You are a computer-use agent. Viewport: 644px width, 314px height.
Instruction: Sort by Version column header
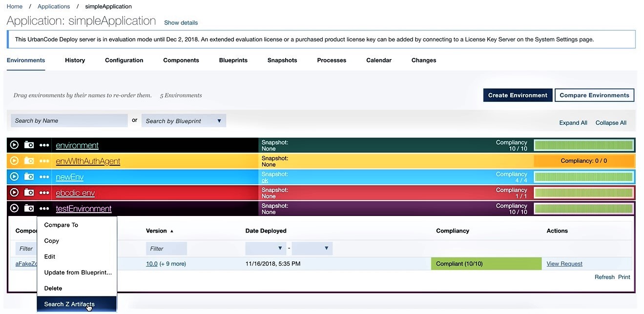click(160, 231)
